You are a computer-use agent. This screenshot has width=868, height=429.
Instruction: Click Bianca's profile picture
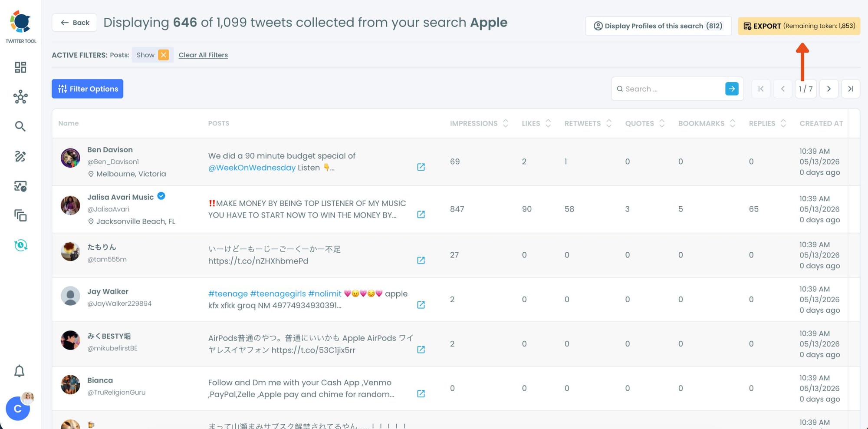pos(70,385)
